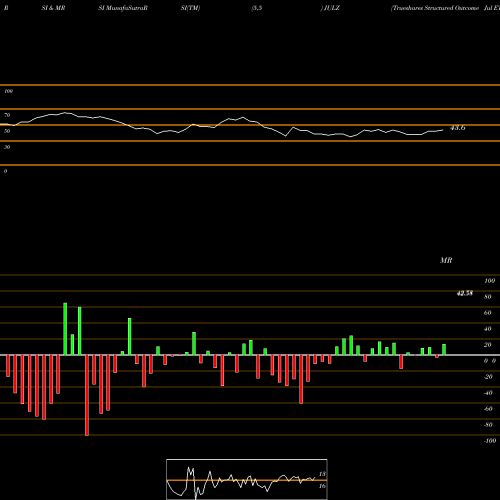This screenshot has height=500, width=500.
Task: Click the 'SI & MR' header text
Action: pyautogui.click(x=53, y=8)
